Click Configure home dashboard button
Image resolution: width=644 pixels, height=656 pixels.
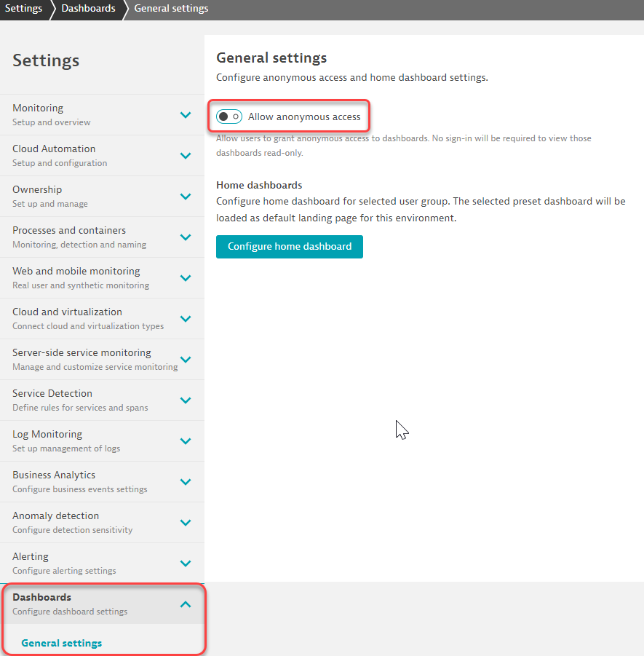point(290,247)
